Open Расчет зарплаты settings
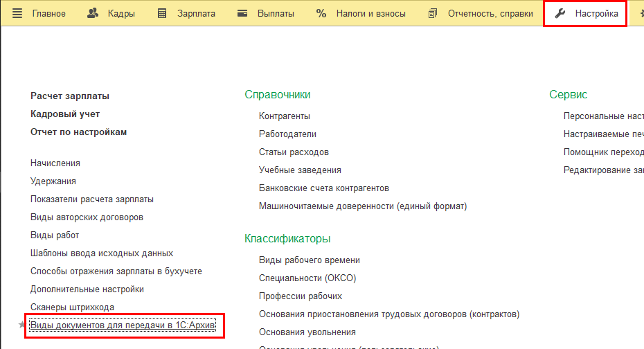This screenshot has height=349, width=644. 70,96
